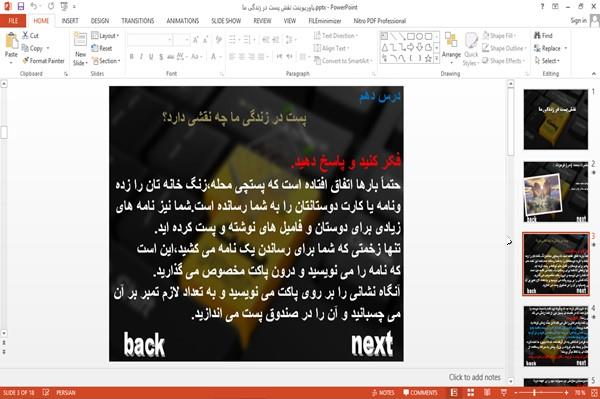Expand Shape Fill options

click(499, 36)
